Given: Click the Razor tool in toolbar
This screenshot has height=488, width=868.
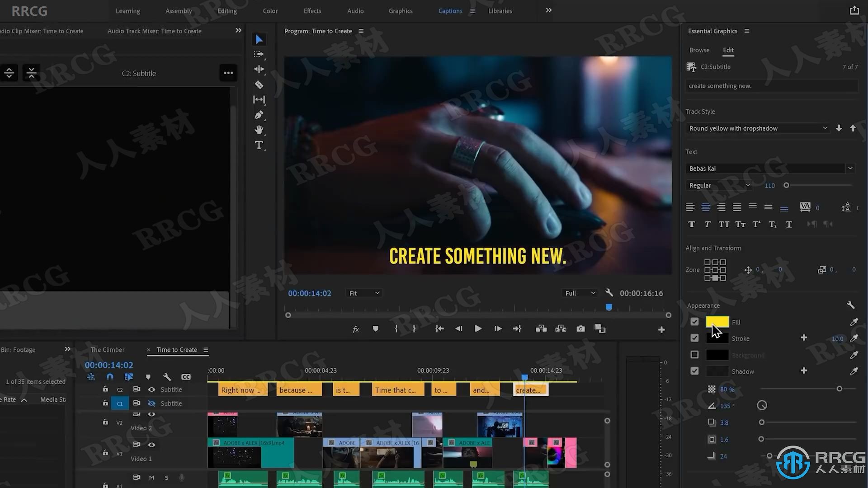Looking at the screenshot, I should [259, 84].
